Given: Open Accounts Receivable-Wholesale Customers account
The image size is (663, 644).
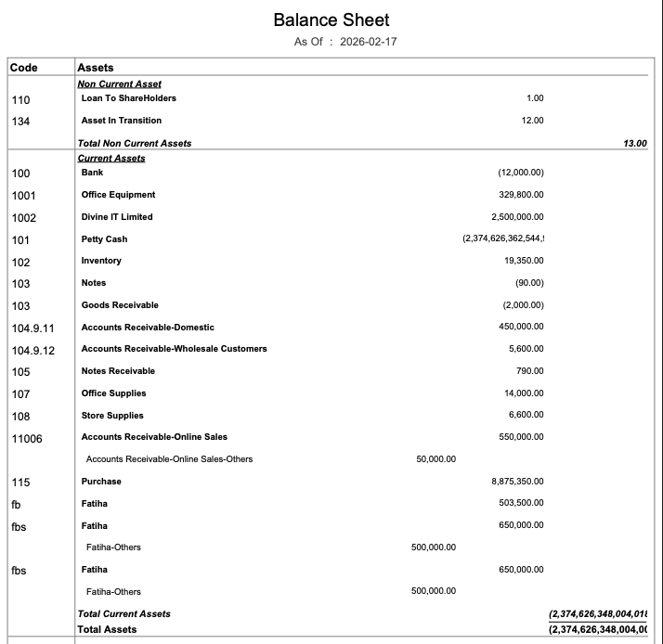Looking at the screenshot, I should [174, 349].
